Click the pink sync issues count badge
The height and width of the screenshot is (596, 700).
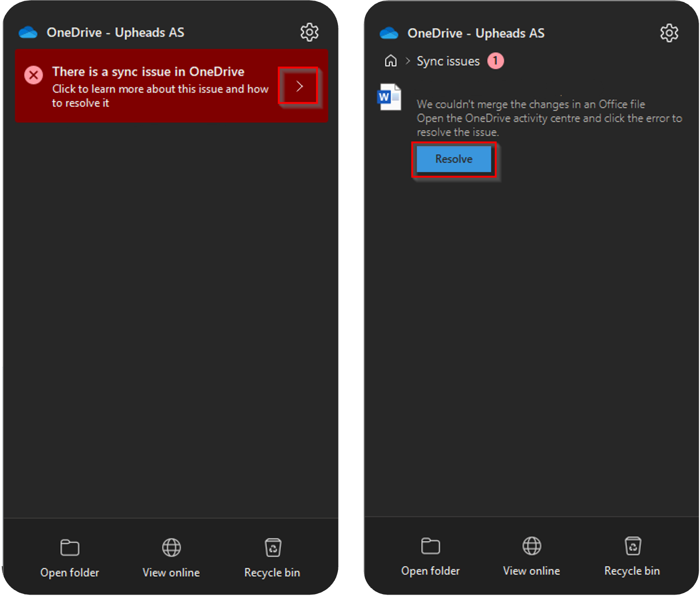point(495,61)
